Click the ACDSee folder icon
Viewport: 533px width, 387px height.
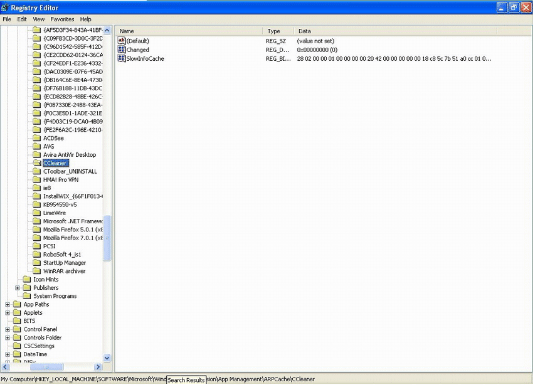click(37, 138)
